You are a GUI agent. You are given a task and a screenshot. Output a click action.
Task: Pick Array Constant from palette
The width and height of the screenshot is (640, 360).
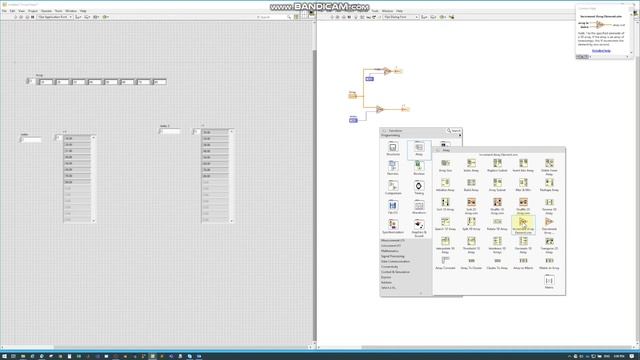445,263
